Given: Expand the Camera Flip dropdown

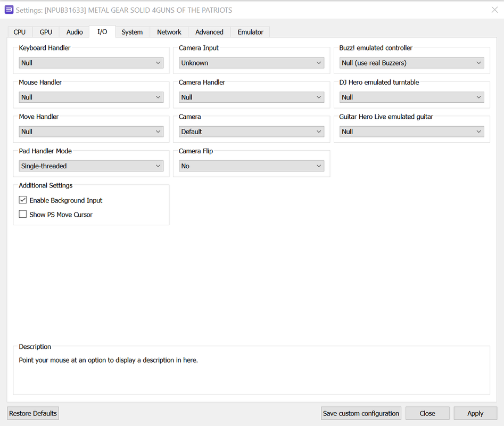Looking at the screenshot, I should (251, 166).
